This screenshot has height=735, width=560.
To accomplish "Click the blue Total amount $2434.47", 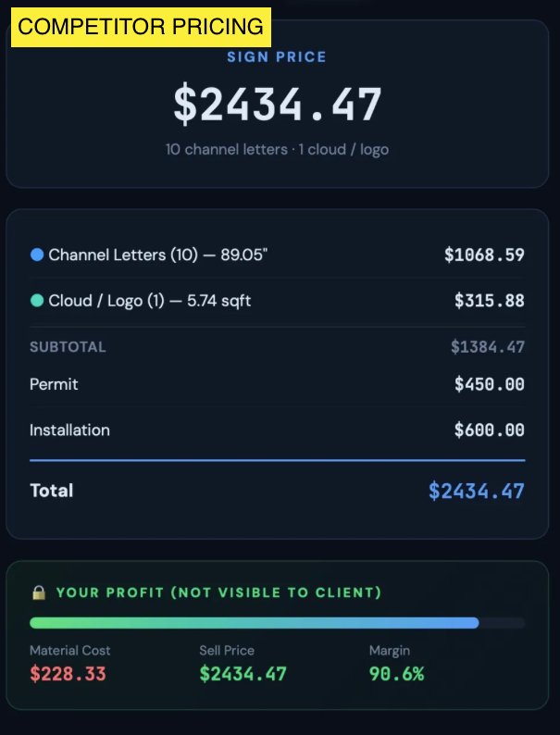I will [x=476, y=491].
